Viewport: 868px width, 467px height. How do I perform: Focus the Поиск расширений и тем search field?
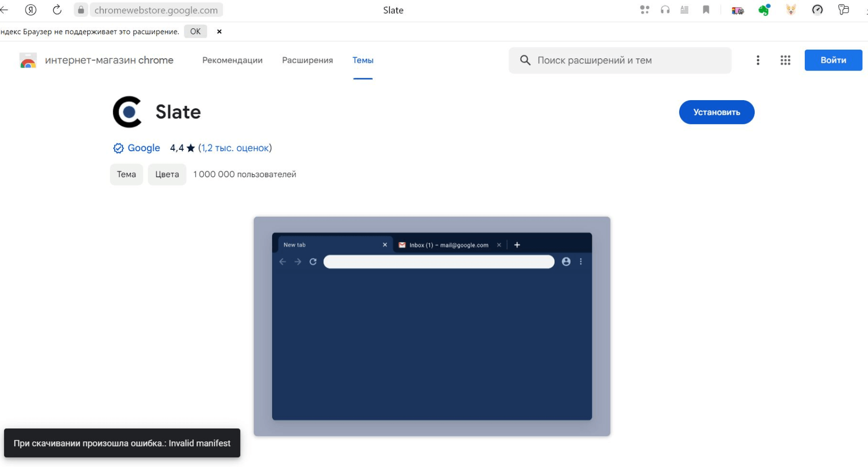click(x=628, y=60)
